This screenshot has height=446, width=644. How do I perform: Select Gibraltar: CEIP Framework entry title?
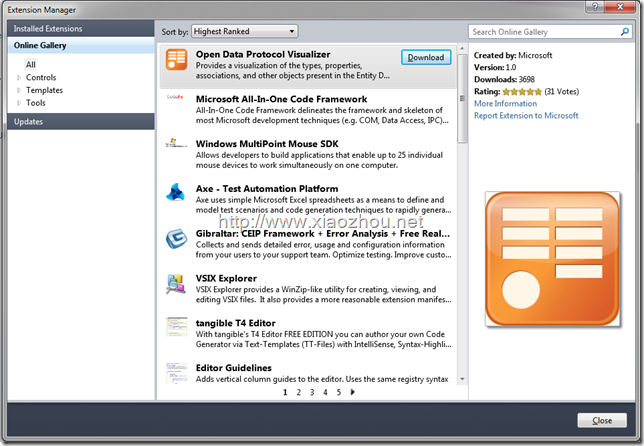pyautogui.click(x=323, y=233)
